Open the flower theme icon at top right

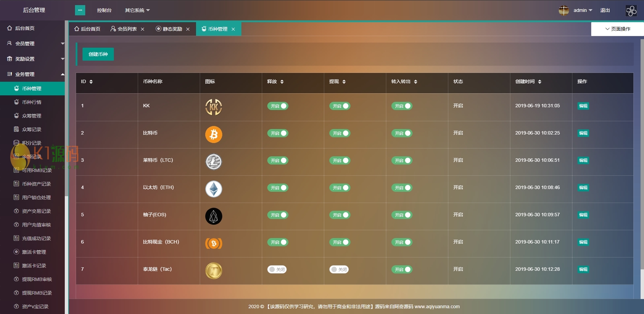(x=631, y=11)
